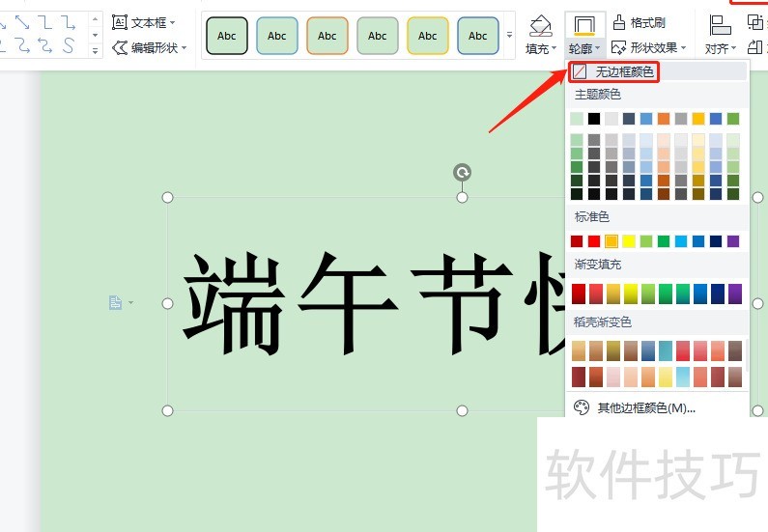This screenshot has width=768, height=532.
Task: Select the curved connector shape in the second row
Action: coord(22,45)
